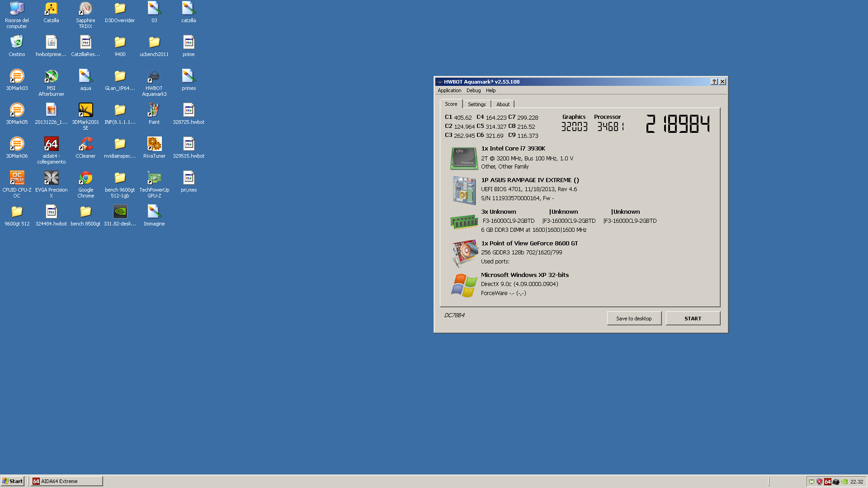Select the TechPowerUp GPU-Z desktop shortcut

pos(154,184)
